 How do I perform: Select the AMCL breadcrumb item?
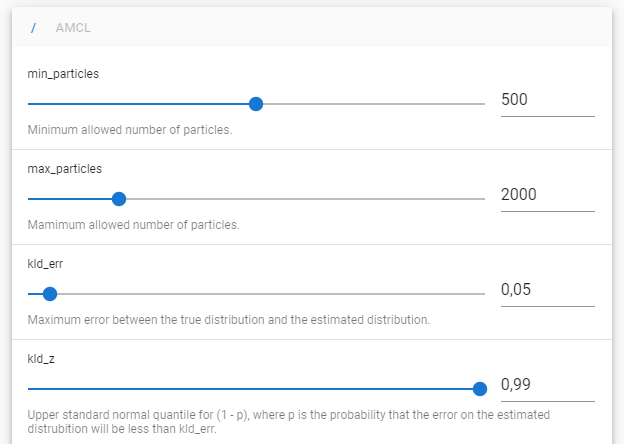(x=73, y=28)
